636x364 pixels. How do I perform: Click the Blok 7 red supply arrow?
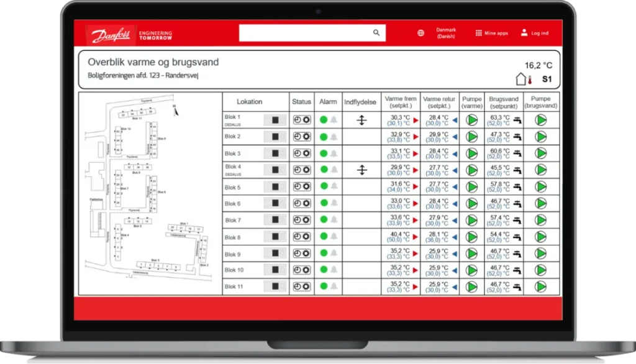click(x=416, y=221)
